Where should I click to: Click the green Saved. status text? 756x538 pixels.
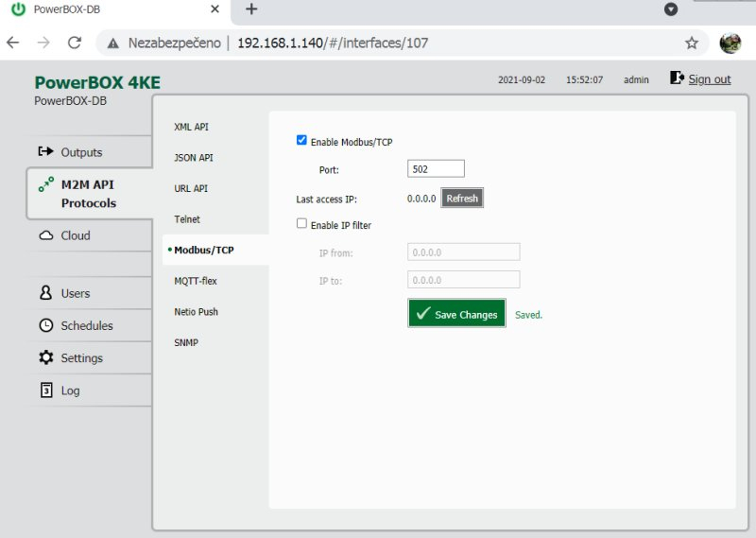click(x=528, y=315)
